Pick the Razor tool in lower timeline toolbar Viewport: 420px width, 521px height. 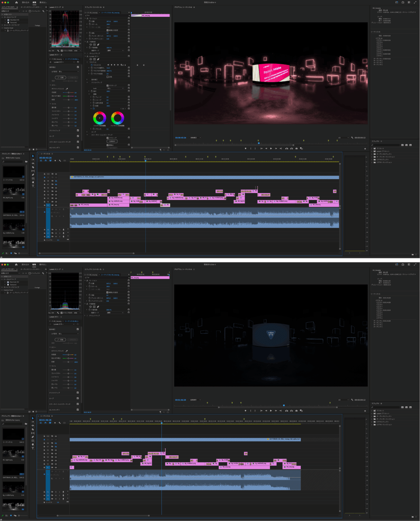point(33,429)
